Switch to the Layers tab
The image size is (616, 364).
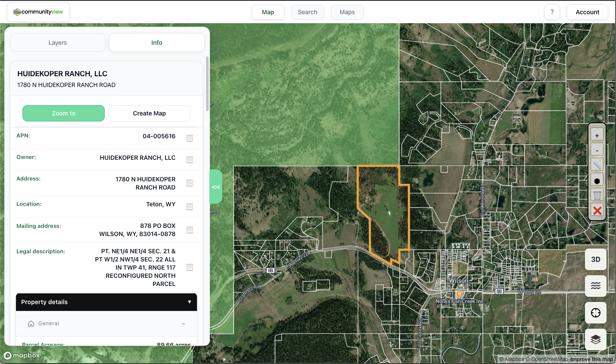point(58,43)
